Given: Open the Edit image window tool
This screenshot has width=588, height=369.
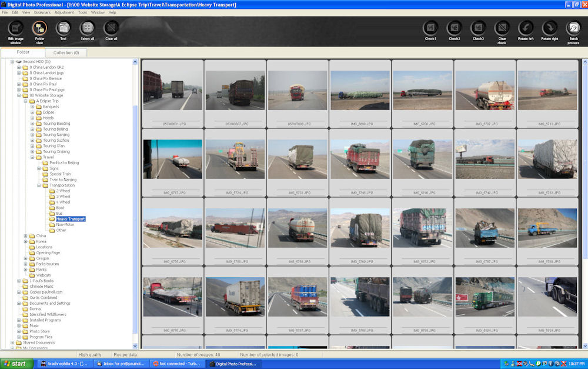Looking at the screenshot, I should (16, 28).
